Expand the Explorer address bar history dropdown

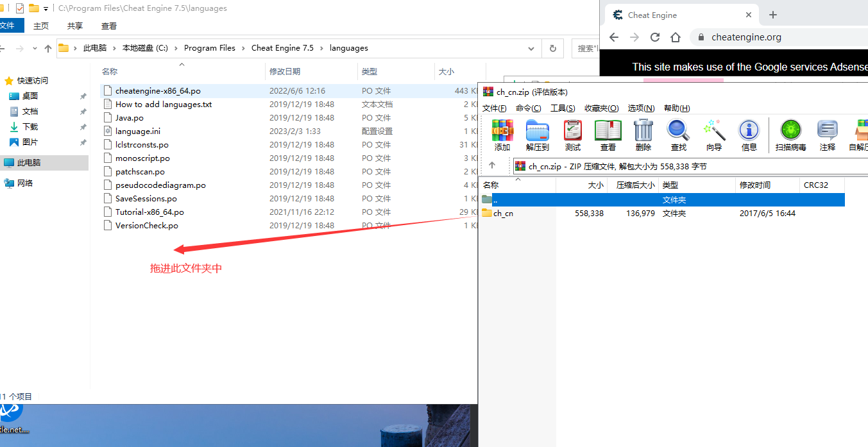[531, 48]
